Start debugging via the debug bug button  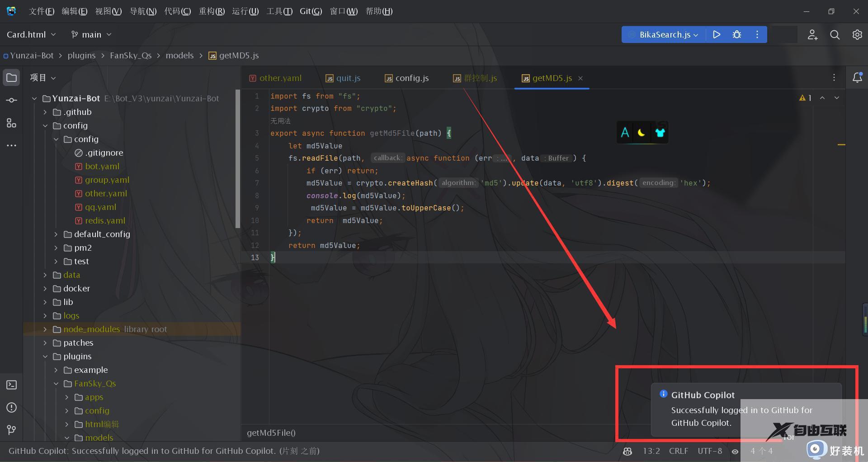tap(737, 34)
